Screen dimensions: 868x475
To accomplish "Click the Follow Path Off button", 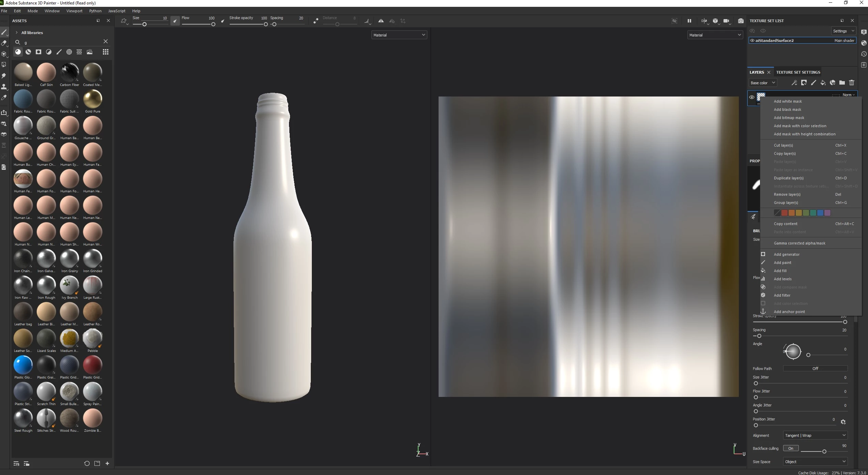I will coord(815,369).
